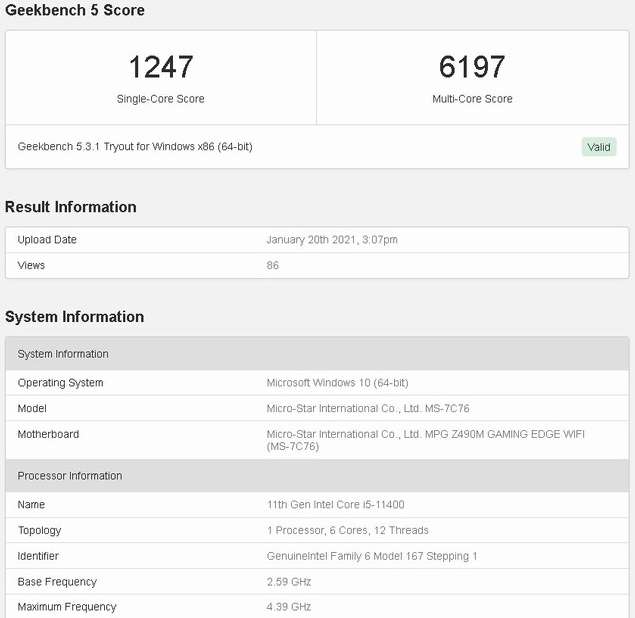Click the Geekbench 5.3.1 Tryout for Windows text

click(135, 147)
